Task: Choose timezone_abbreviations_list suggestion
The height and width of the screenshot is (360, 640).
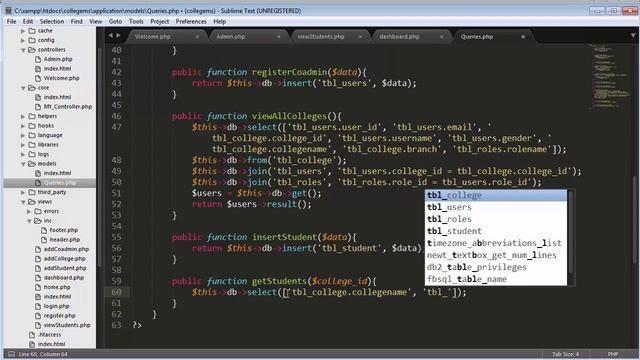Action: pyautogui.click(x=496, y=243)
